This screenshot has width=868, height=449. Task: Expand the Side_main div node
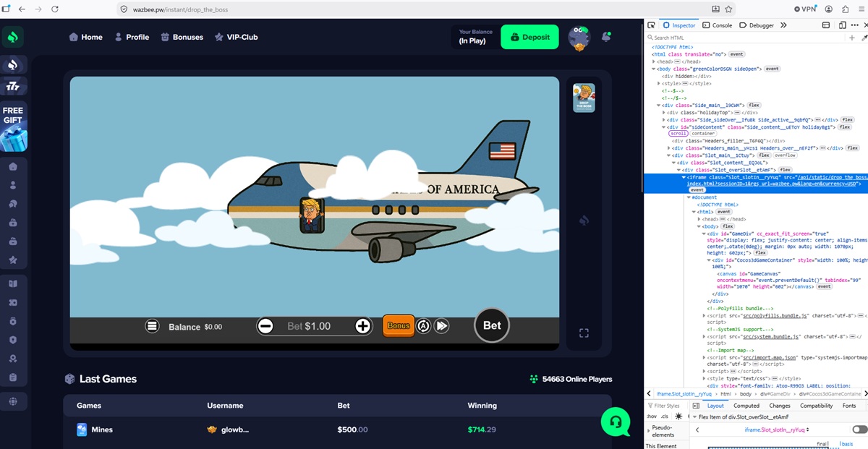point(659,106)
